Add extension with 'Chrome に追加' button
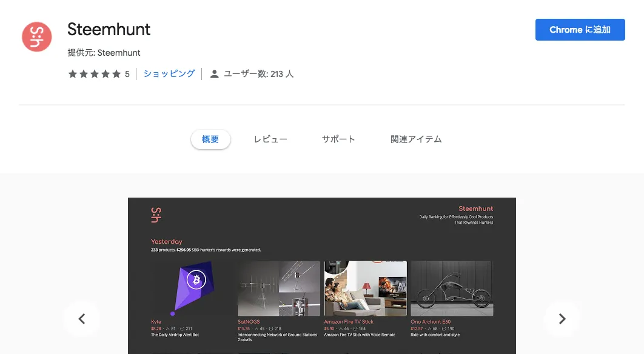The width and height of the screenshot is (644, 354). tap(580, 30)
